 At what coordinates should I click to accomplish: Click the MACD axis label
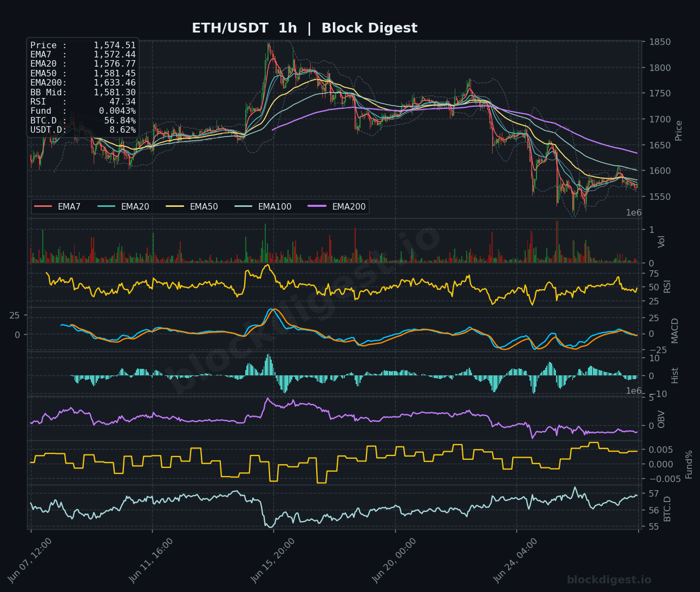(x=675, y=330)
